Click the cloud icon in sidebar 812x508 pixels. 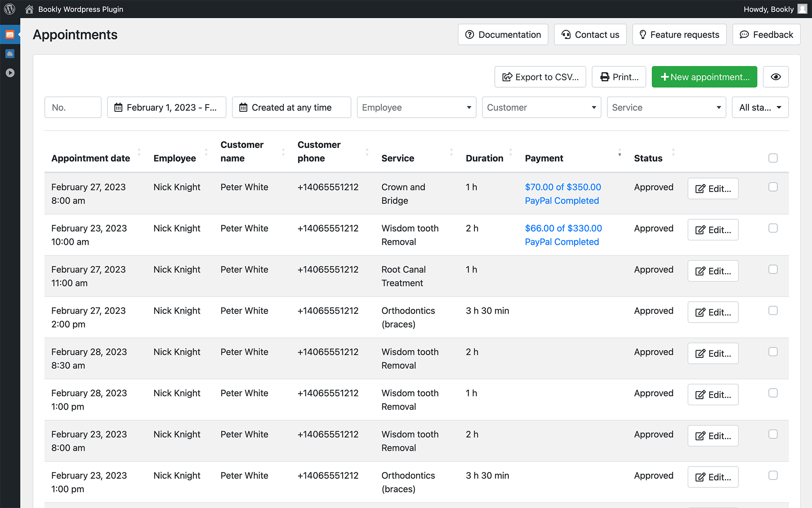(x=10, y=54)
